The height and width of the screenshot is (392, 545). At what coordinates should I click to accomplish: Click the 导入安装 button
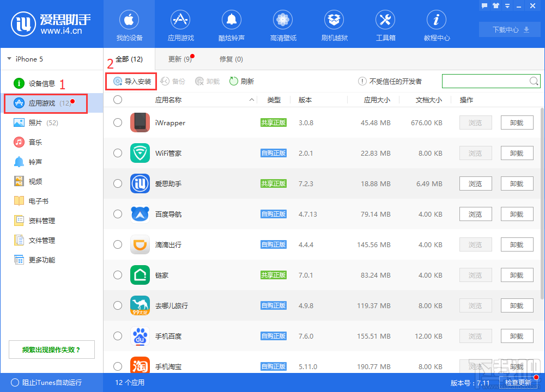[x=131, y=81]
